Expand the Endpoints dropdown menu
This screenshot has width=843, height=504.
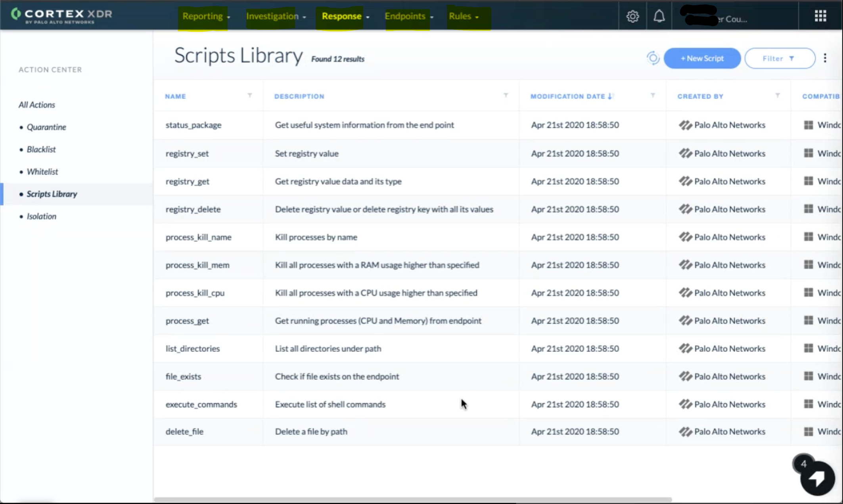pos(408,16)
